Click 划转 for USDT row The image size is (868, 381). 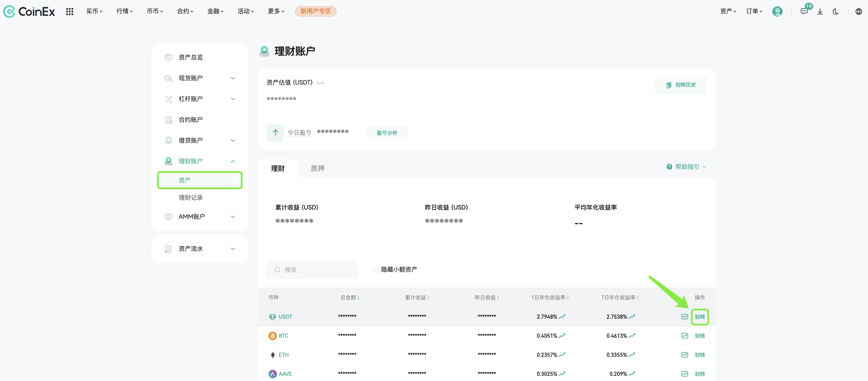699,317
